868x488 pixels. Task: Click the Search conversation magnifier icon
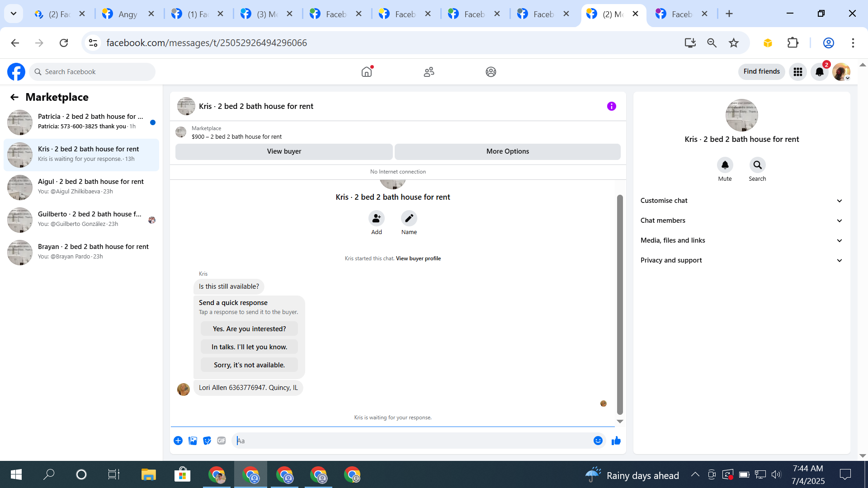click(757, 165)
